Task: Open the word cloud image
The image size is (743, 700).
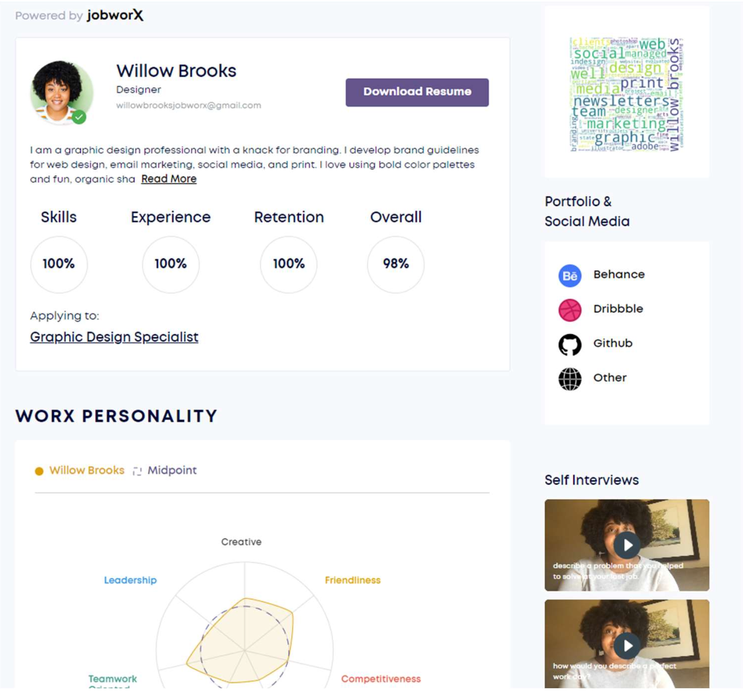Action: pyautogui.click(x=626, y=94)
